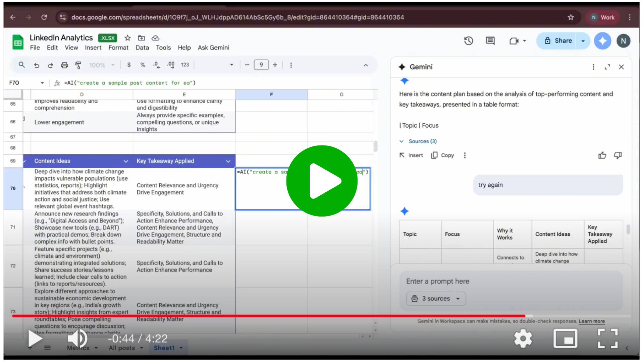The height and width of the screenshot is (362, 644).
Task: Click the paint format icon
Action: pyautogui.click(x=78, y=65)
